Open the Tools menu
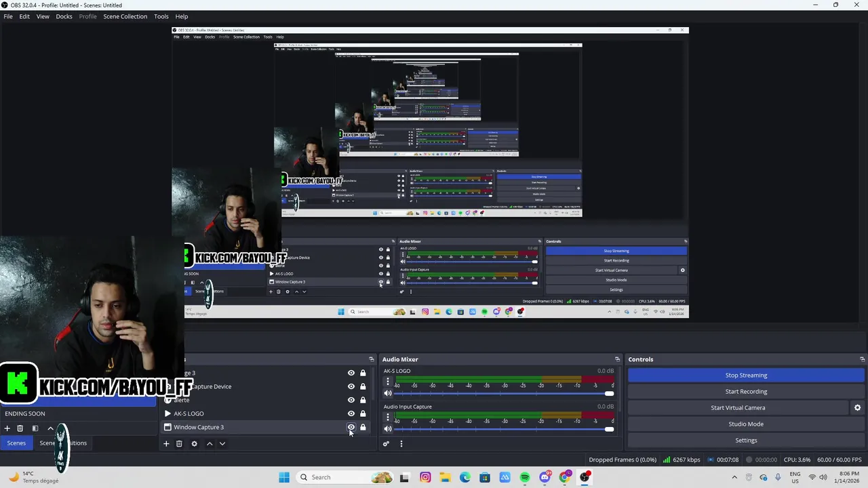The width and height of the screenshot is (868, 488). 161,16
